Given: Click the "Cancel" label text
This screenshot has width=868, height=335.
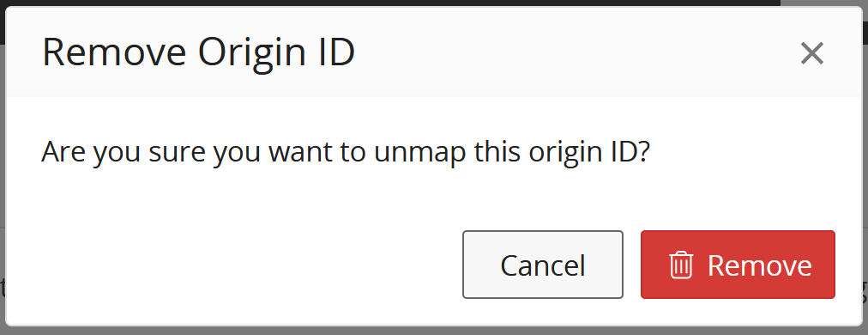Looking at the screenshot, I should point(542,265).
